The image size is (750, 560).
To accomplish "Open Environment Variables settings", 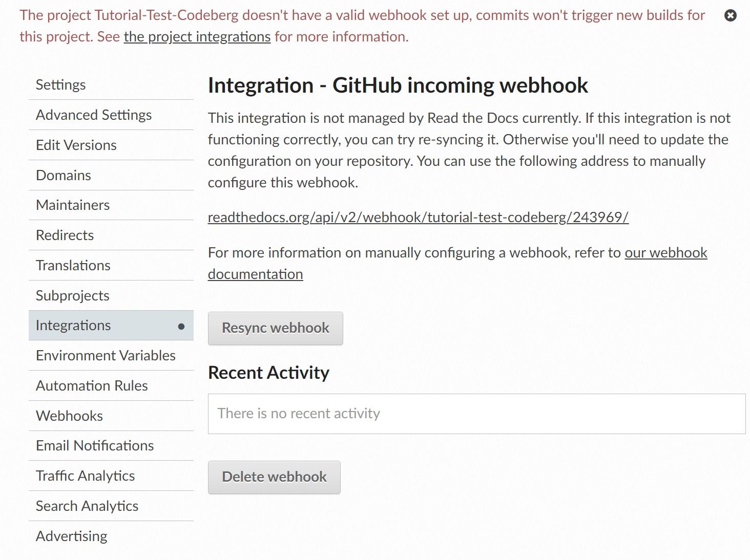I will (x=105, y=355).
